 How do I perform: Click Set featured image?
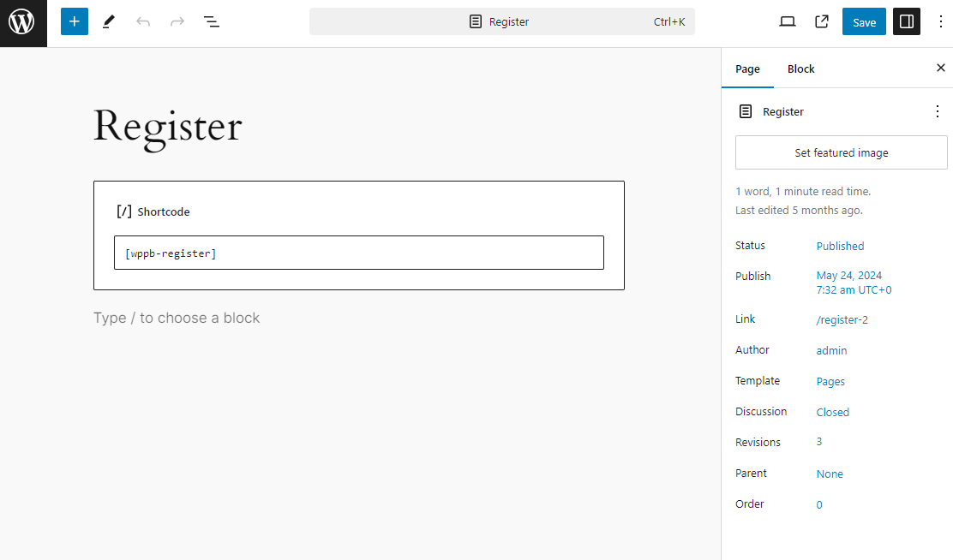click(840, 152)
